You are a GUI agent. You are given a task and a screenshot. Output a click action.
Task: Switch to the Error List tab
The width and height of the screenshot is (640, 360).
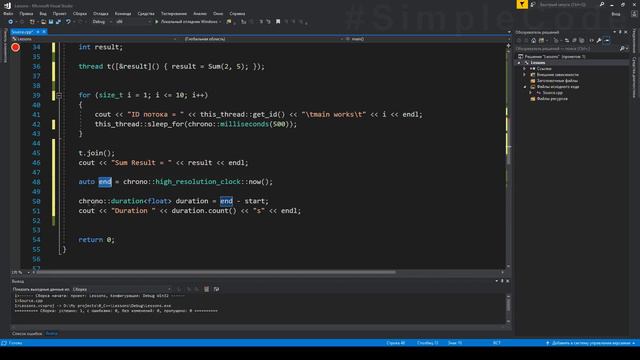[x=27, y=333]
